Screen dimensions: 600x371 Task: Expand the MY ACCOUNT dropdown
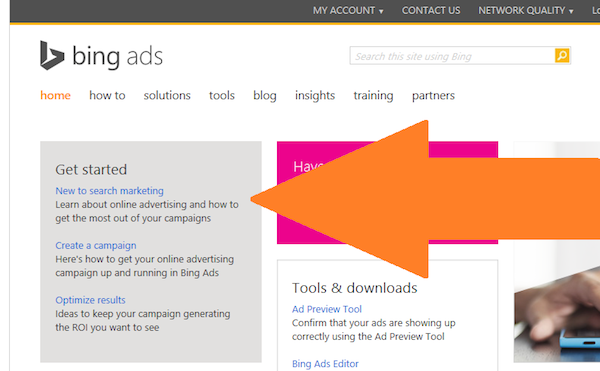tap(348, 11)
